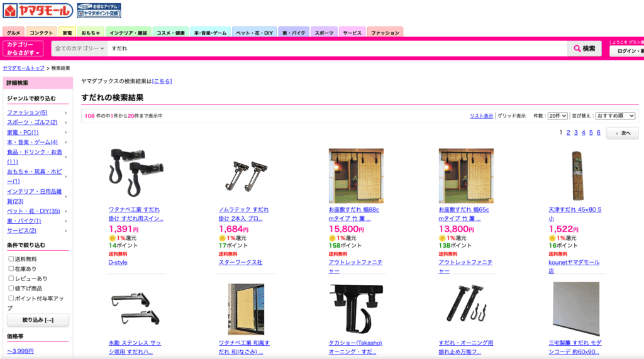Screen dimensions: 644x359
Task: Check the 在庫あり filter checkbox
Action: pyautogui.click(x=11, y=268)
